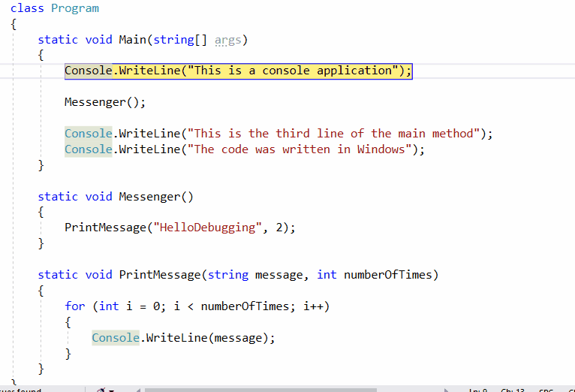Click the "PrintMessage" call with HelloDebugging argument
Viewport: 575px width, 392px height.
(x=105, y=228)
